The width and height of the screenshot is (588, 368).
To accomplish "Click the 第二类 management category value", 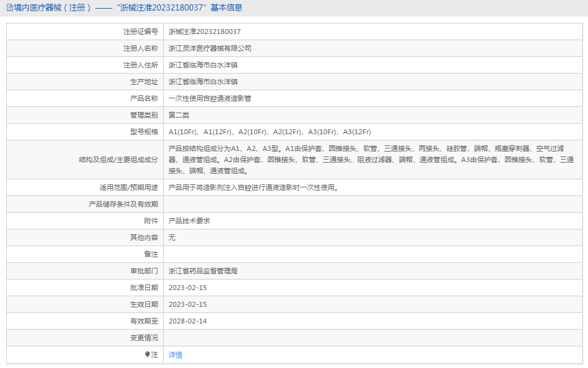I will coord(179,115).
